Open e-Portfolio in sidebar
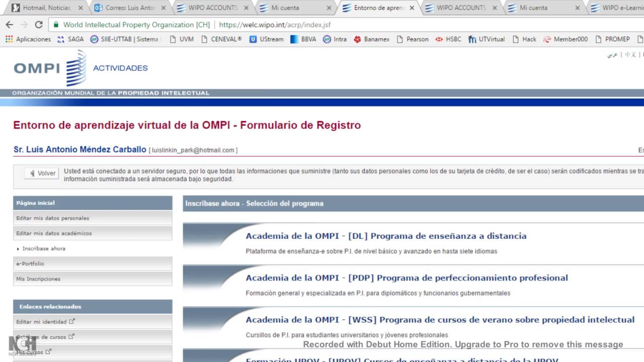Image resolution: width=644 pixels, height=362 pixels. pos(93,263)
